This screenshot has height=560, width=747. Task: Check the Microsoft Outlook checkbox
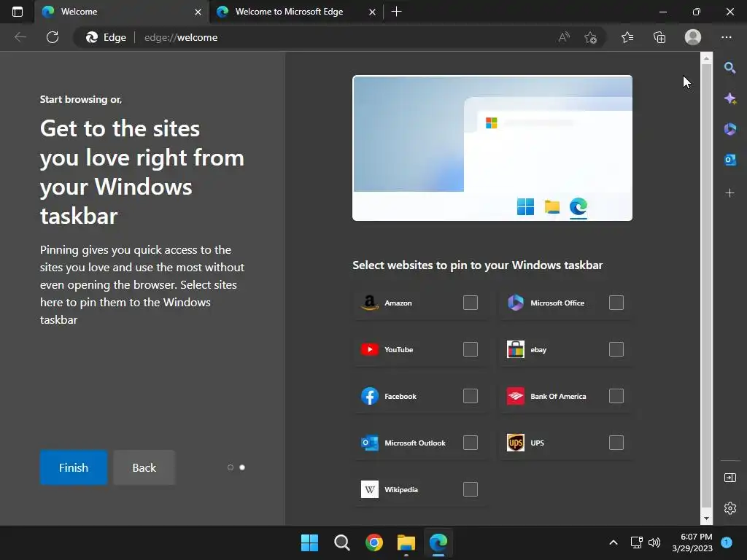pyautogui.click(x=471, y=443)
